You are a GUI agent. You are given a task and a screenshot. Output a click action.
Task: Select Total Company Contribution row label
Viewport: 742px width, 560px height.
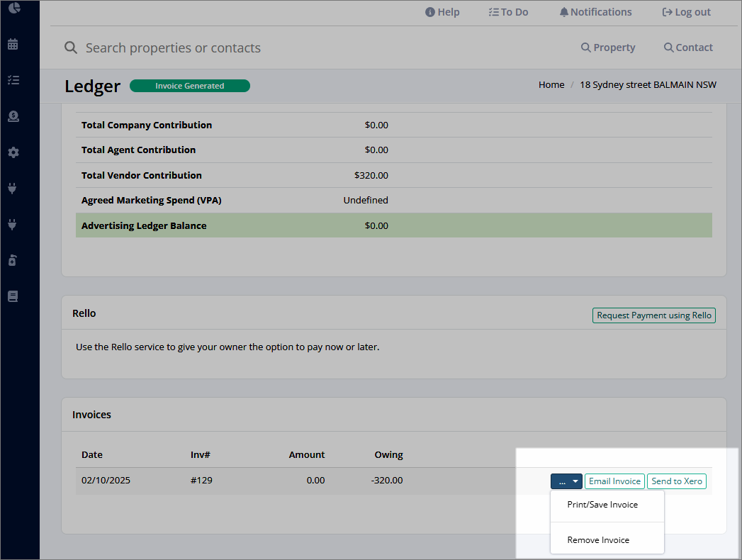[147, 125]
